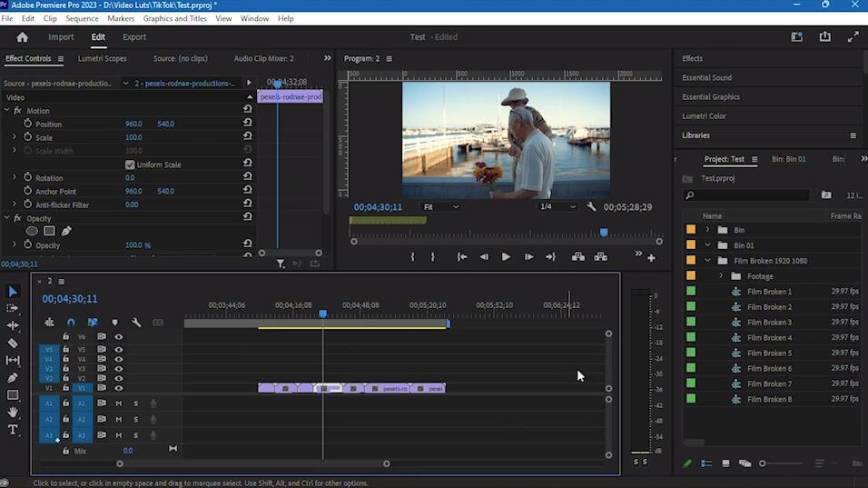Image resolution: width=868 pixels, height=488 pixels.
Task: Open the source clip dropdown arrow
Action: (125, 83)
